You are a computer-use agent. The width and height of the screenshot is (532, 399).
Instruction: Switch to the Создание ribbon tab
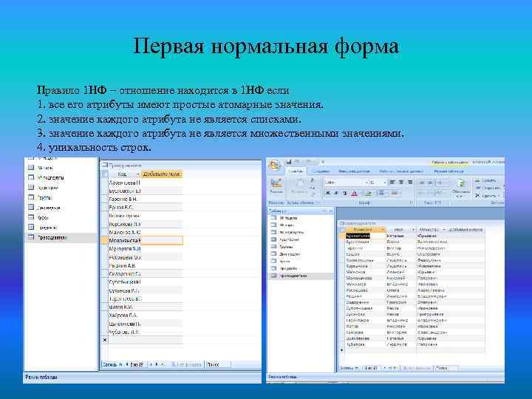pyautogui.click(x=321, y=171)
